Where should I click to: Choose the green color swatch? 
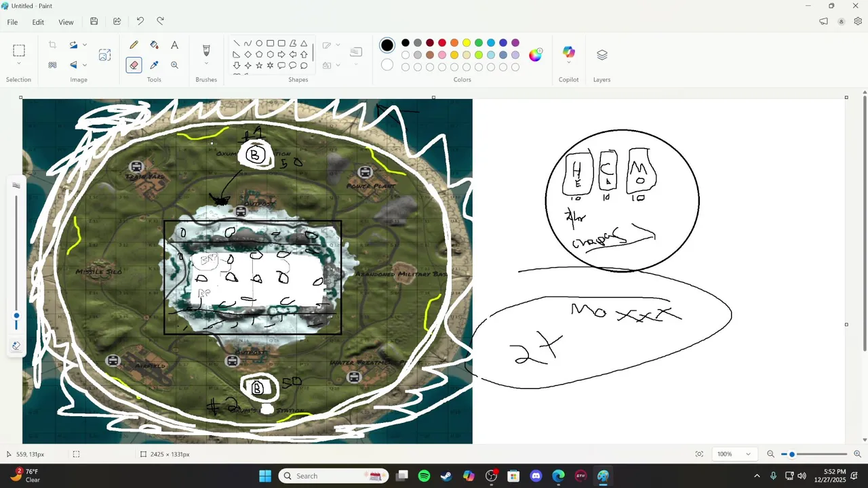(479, 43)
